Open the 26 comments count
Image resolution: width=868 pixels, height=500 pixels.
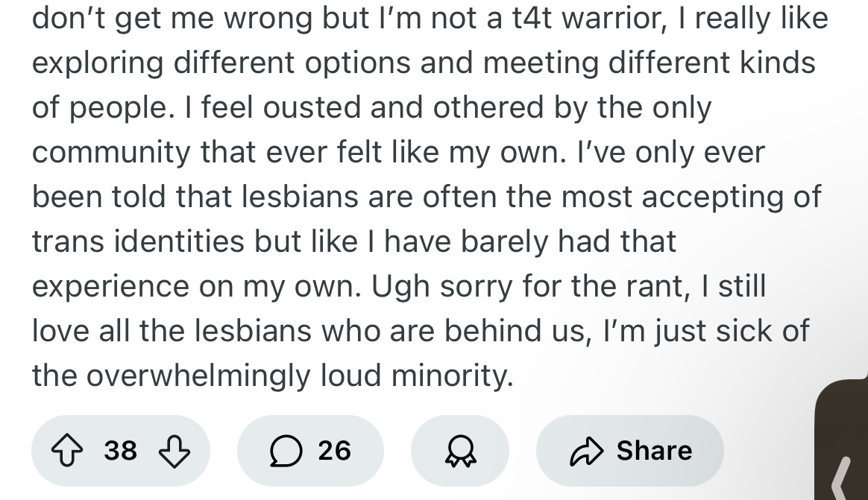tap(334, 450)
